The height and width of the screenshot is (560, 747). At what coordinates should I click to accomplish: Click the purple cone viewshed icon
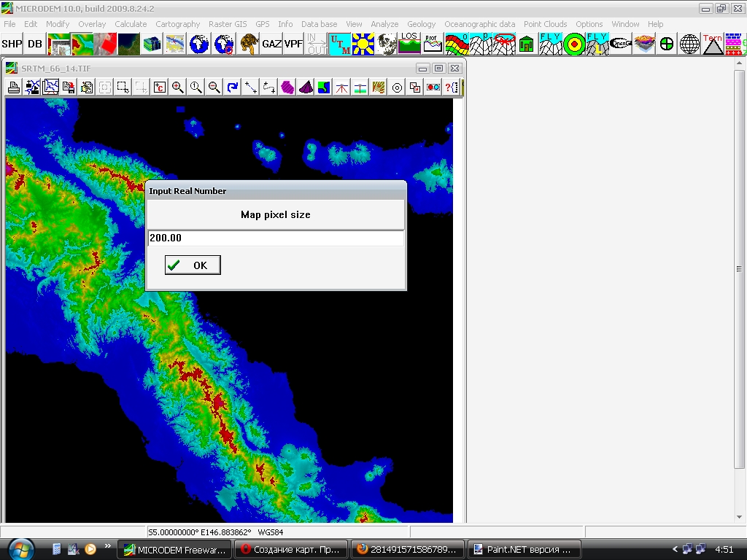coord(306,87)
